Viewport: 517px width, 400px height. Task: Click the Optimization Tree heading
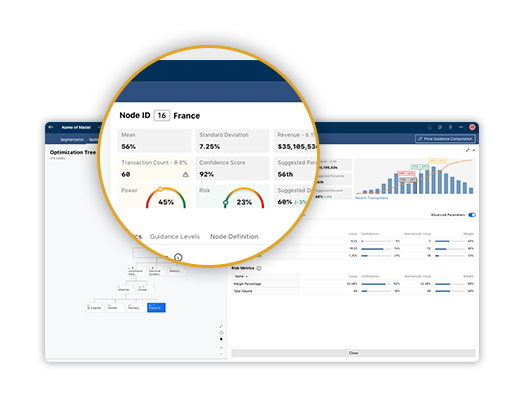[x=73, y=152]
